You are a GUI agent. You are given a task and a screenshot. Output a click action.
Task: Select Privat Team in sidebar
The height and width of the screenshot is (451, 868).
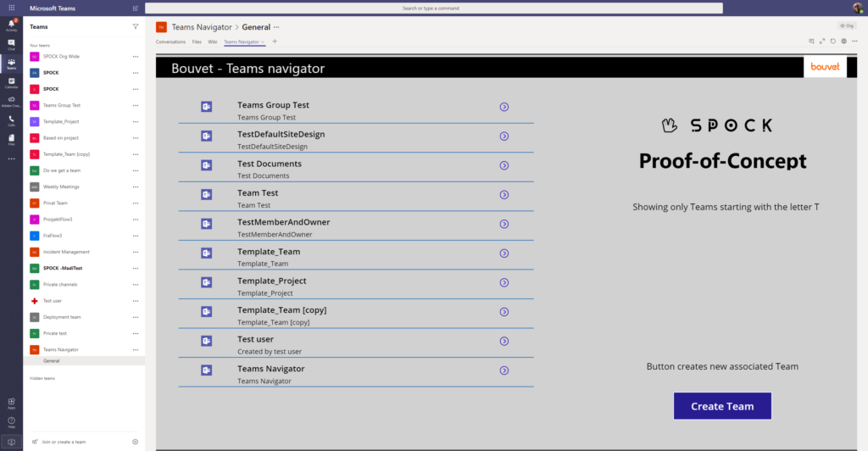coord(55,203)
